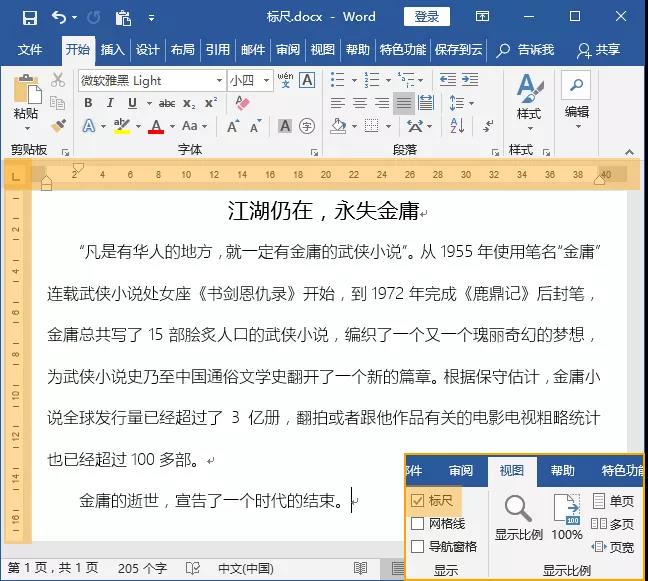Click the 登录 sign-in button

pyautogui.click(x=426, y=17)
